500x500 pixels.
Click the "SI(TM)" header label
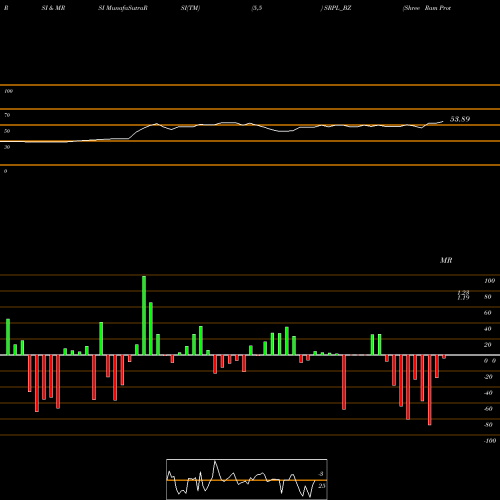tap(190, 8)
